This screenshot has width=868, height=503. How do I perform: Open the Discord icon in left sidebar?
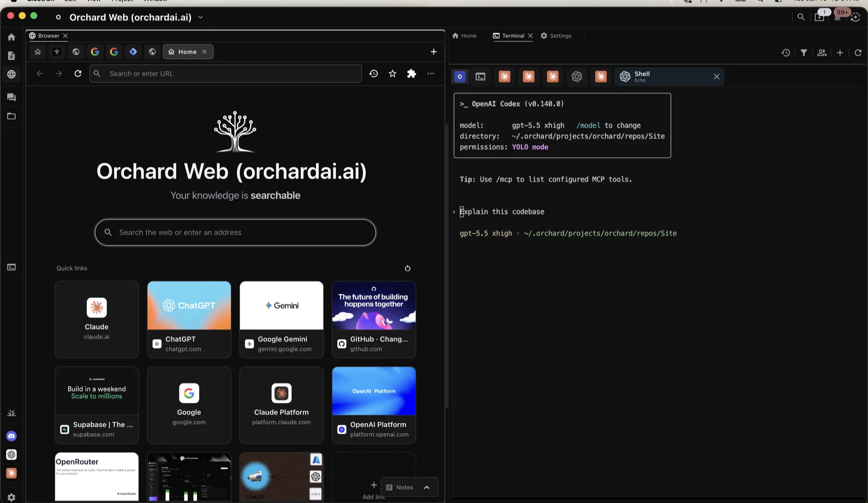point(12,436)
